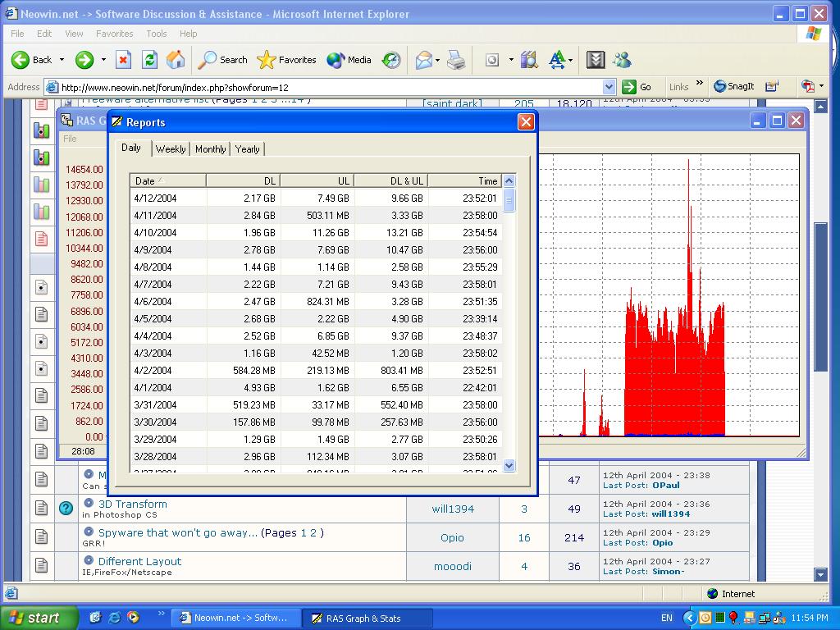Open the "3D Transform" forum thread
The image size is (840, 630).
click(132, 504)
